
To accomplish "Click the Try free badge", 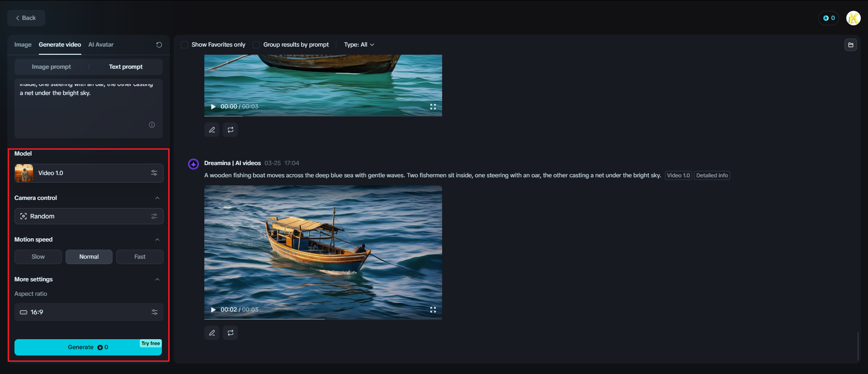I will [151, 344].
